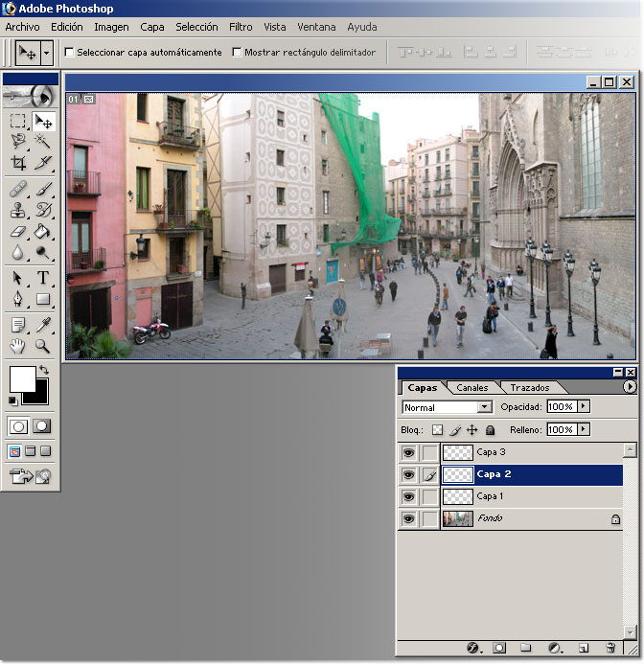644x664 pixels.
Task: Expand the Opacidad slider arrow
Action: click(x=584, y=407)
